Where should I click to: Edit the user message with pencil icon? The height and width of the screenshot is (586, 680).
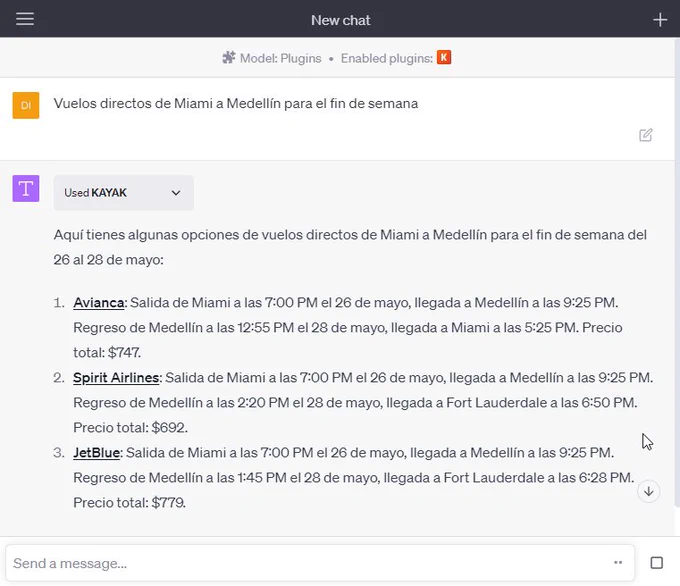point(645,135)
